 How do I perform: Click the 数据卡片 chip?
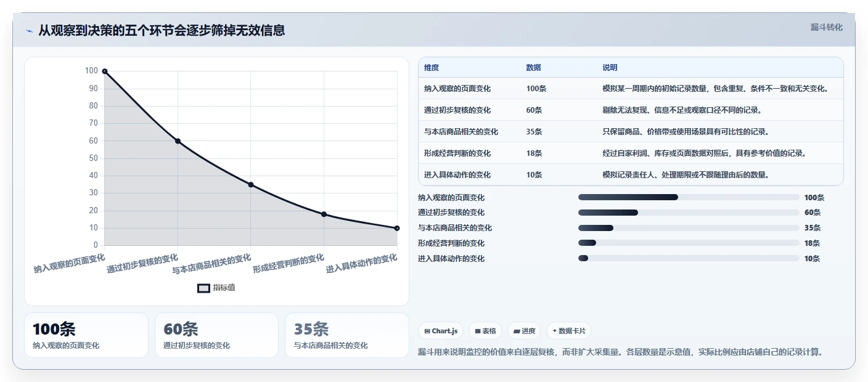coord(568,331)
